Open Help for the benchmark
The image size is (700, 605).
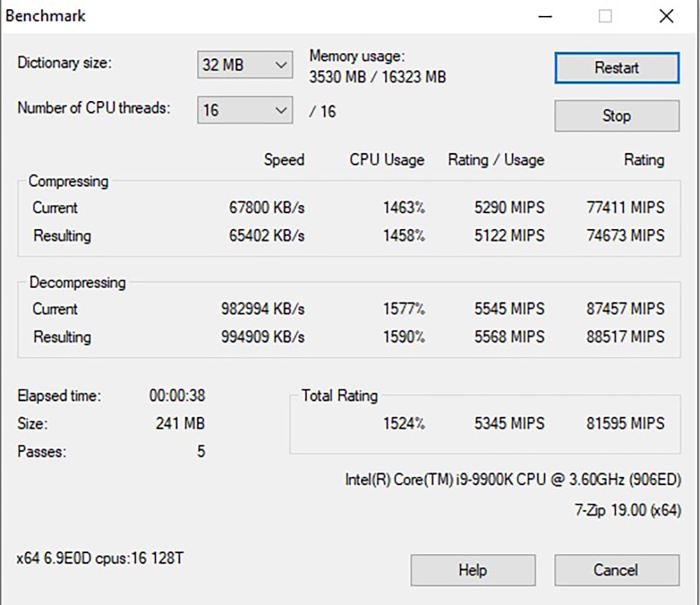point(472,570)
